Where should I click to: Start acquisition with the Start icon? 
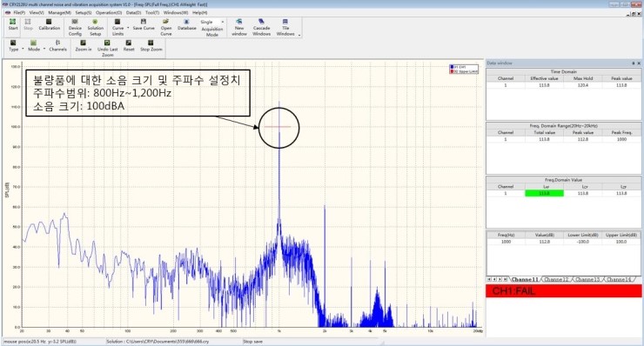coord(13,24)
